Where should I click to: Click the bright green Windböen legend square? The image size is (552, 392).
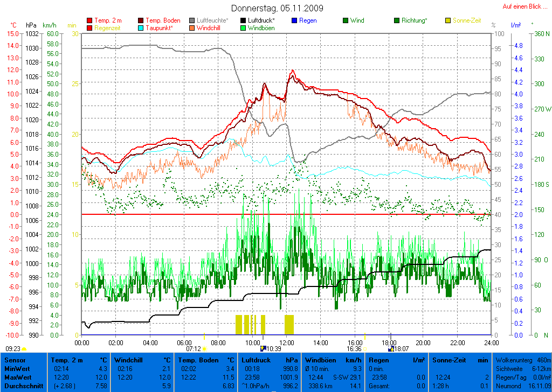243,28
